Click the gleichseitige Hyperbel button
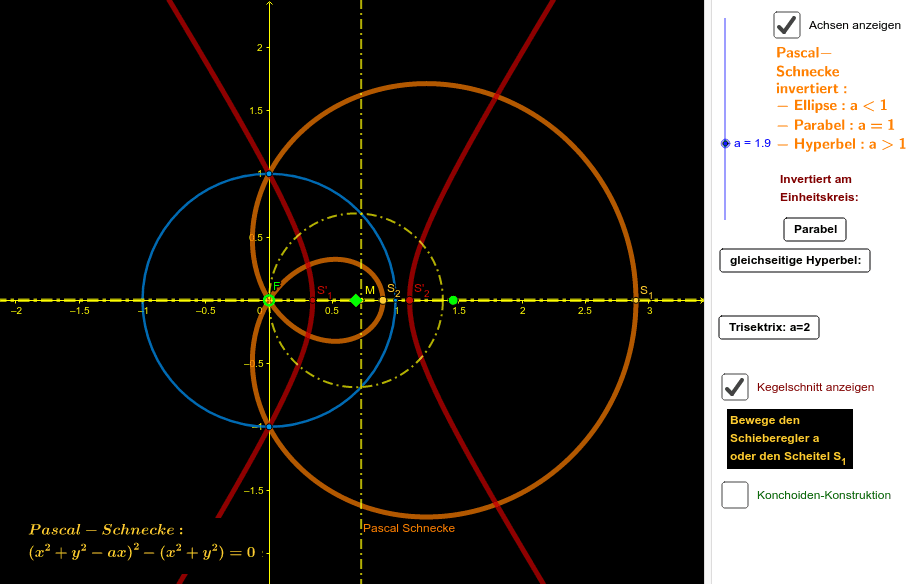Image resolution: width=916 pixels, height=586 pixels. click(x=794, y=261)
